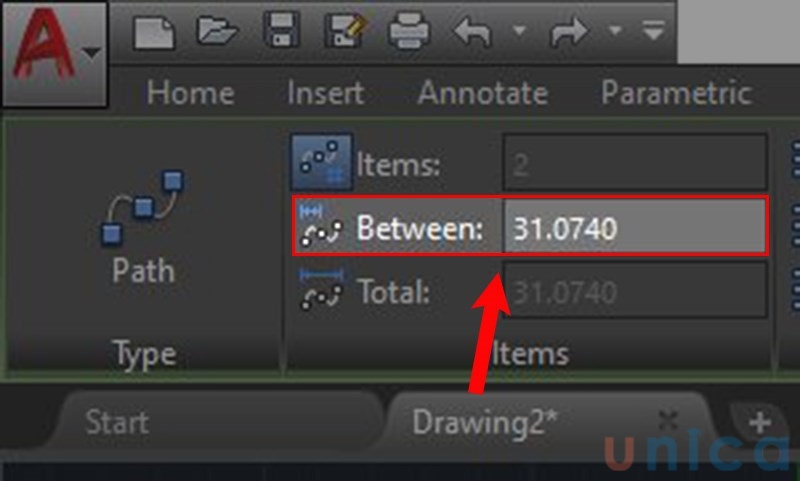Expand the Undo history dropdown

pyautogui.click(x=519, y=31)
